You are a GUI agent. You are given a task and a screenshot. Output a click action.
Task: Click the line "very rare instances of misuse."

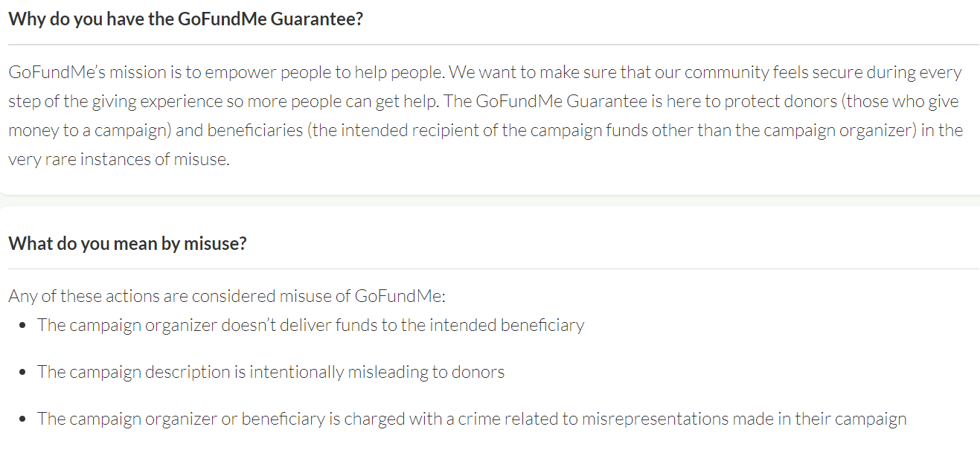pyautogui.click(x=119, y=159)
